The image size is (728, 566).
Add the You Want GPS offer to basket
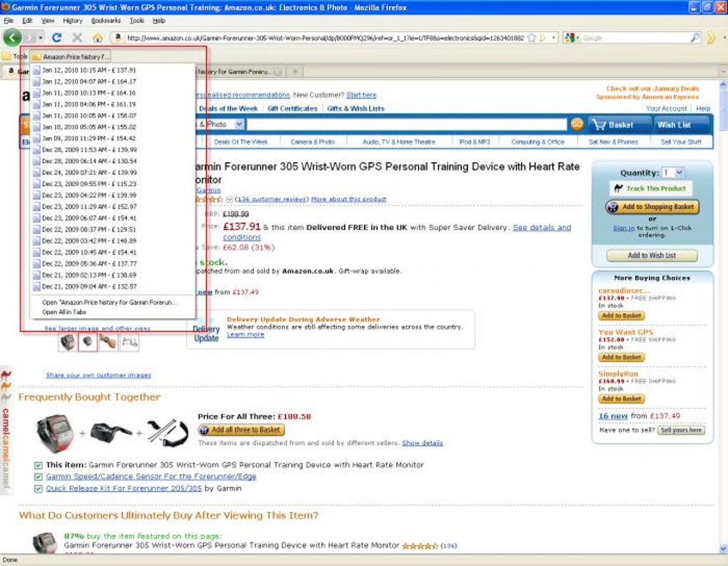click(621, 357)
